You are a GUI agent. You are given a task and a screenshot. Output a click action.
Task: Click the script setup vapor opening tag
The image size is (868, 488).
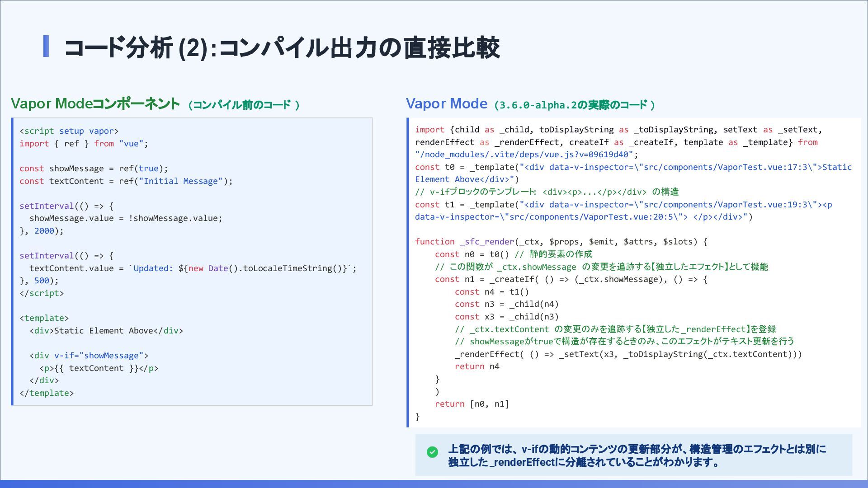click(69, 131)
